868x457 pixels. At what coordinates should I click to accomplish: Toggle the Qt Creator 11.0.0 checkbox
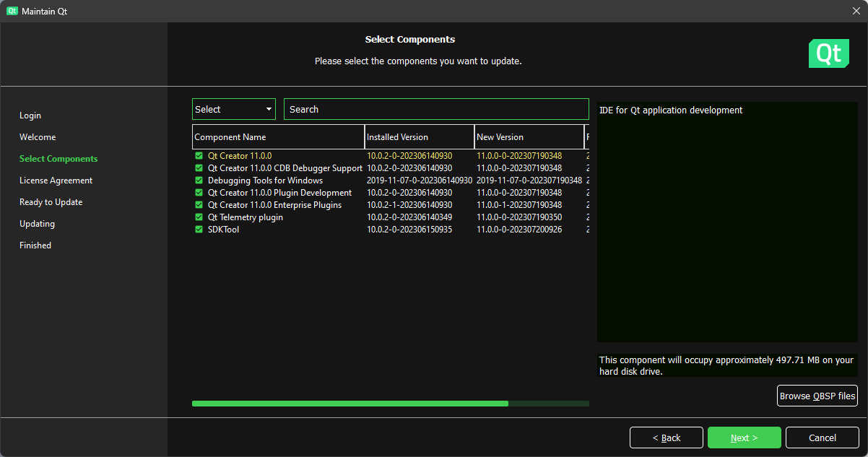click(x=199, y=156)
